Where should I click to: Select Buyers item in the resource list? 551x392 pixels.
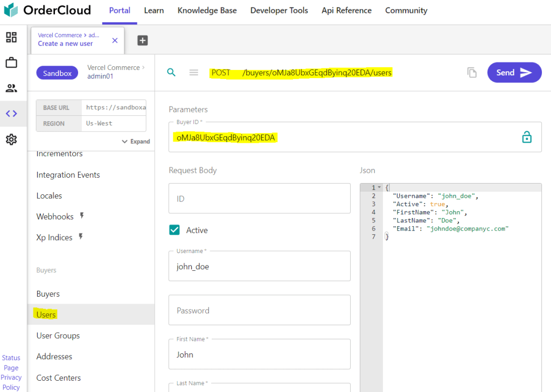(48, 293)
